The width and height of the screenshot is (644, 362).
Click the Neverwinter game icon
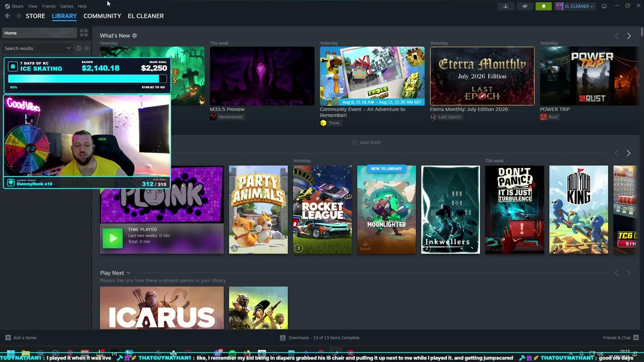[x=213, y=117]
